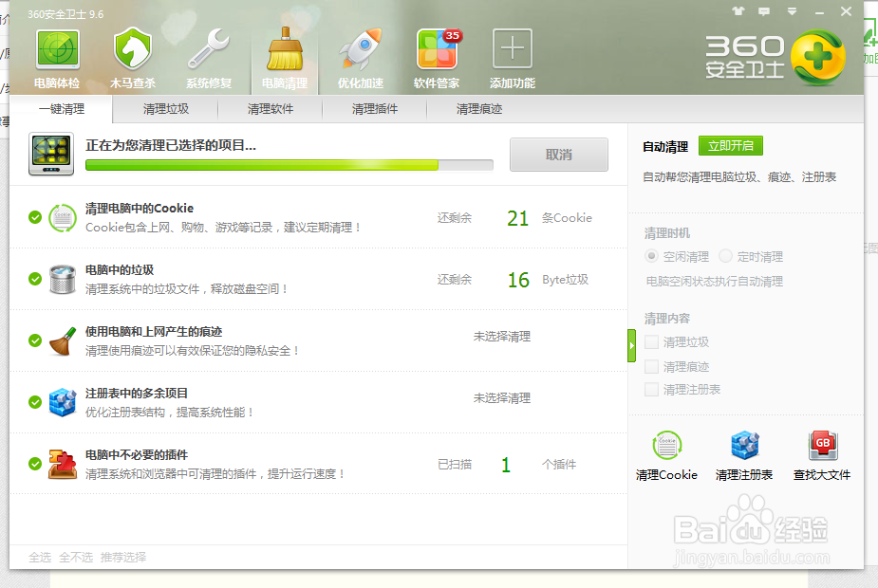Toggle check mark for 使用电脑和上网产生的痕迹
Image resolution: width=878 pixels, height=588 pixels.
[x=35, y=340]
